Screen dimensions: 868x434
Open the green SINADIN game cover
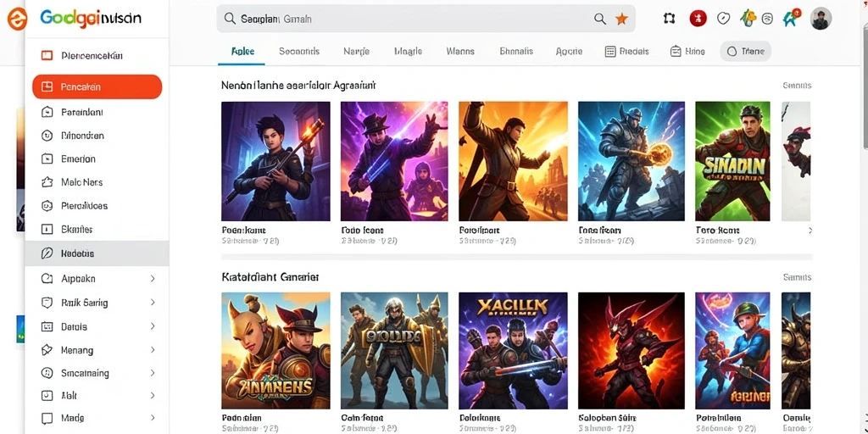732,161
